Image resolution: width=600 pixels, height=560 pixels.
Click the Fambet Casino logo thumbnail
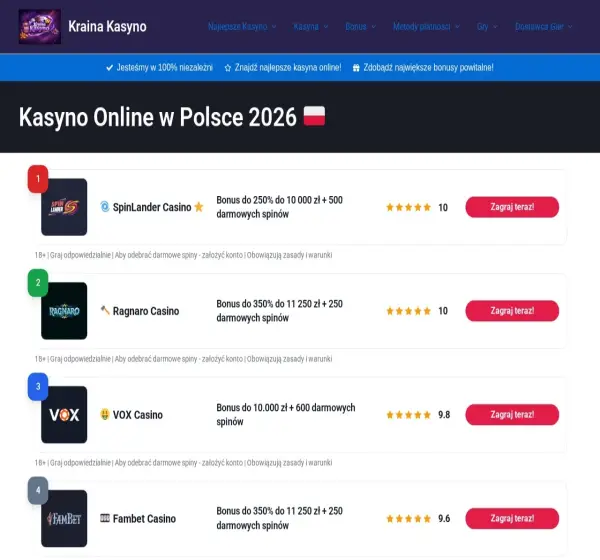click(x=64, y=518)
